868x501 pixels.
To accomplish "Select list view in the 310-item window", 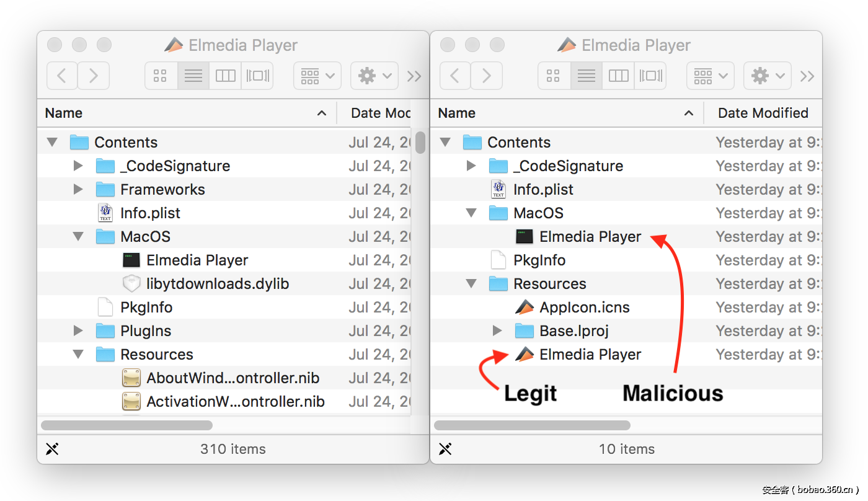I will pyautogui.click(x=193, y=76).
